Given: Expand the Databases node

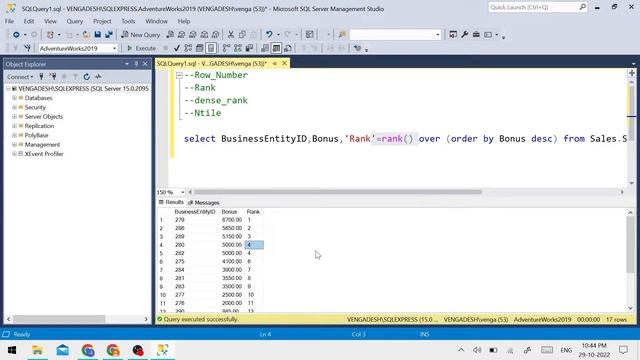Looking at the screenshot, I should pos(14,98).
